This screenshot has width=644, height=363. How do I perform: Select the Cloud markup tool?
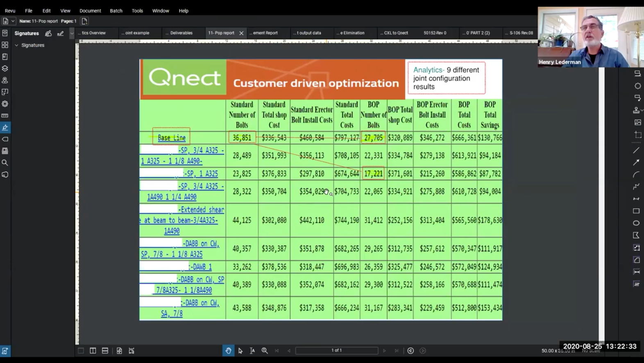click(x=637, y=86)
